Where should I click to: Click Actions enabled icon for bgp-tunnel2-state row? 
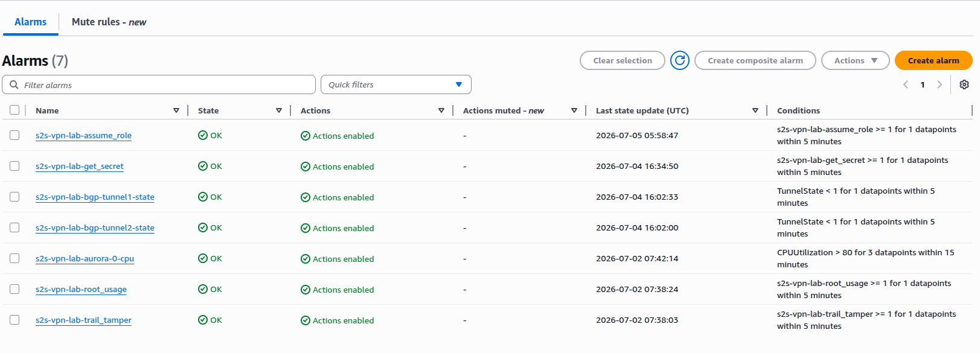[x=306, y=228]
